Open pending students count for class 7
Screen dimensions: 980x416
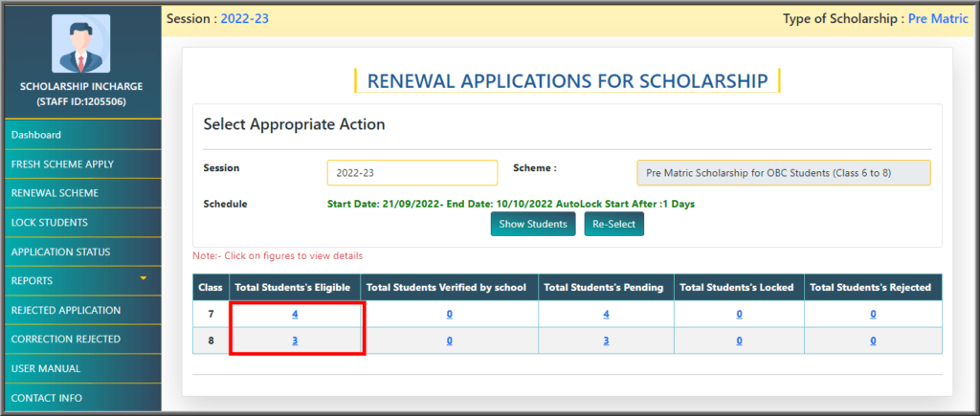[606, 315]
